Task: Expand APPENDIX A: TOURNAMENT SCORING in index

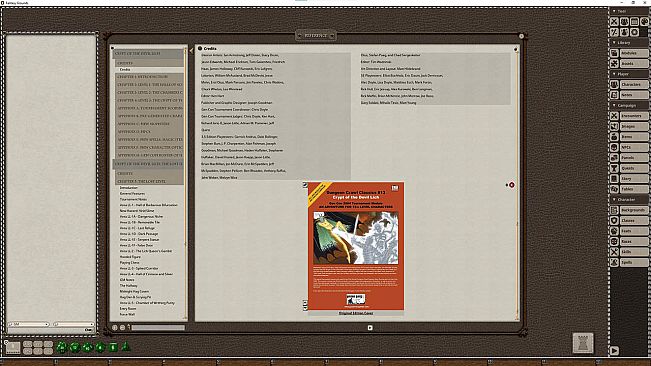Action: [149, 108]
